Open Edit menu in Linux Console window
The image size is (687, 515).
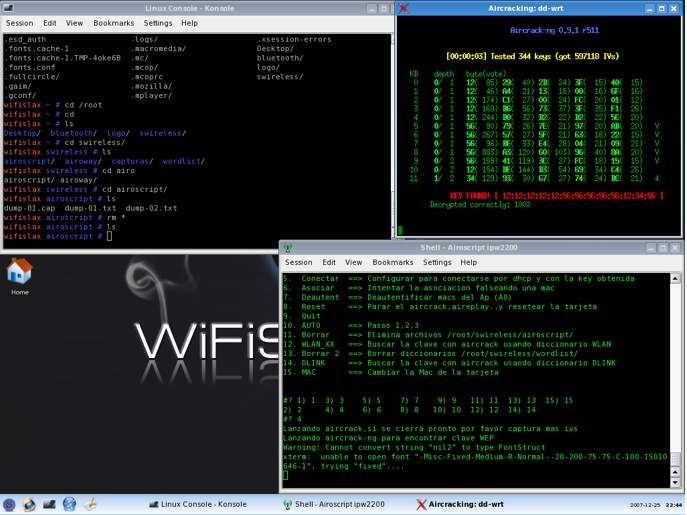pyautogui.click(x=50, y=23)
